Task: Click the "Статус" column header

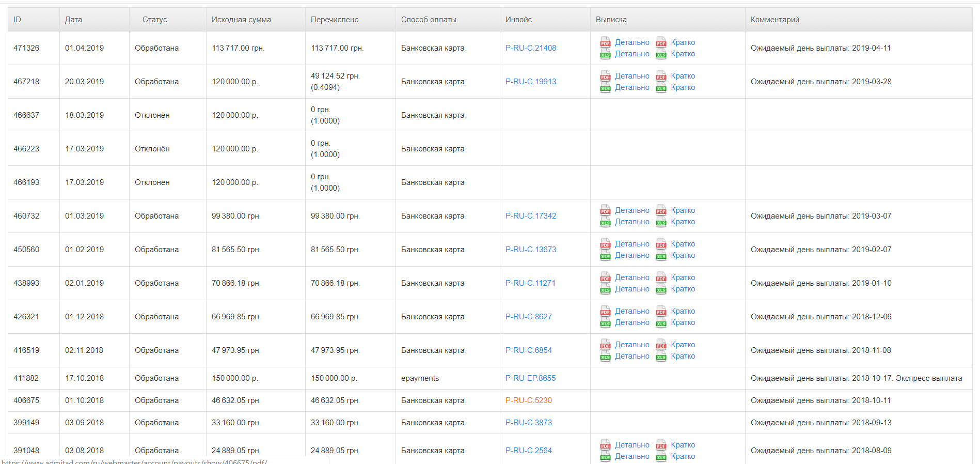Action: point(154,20)
